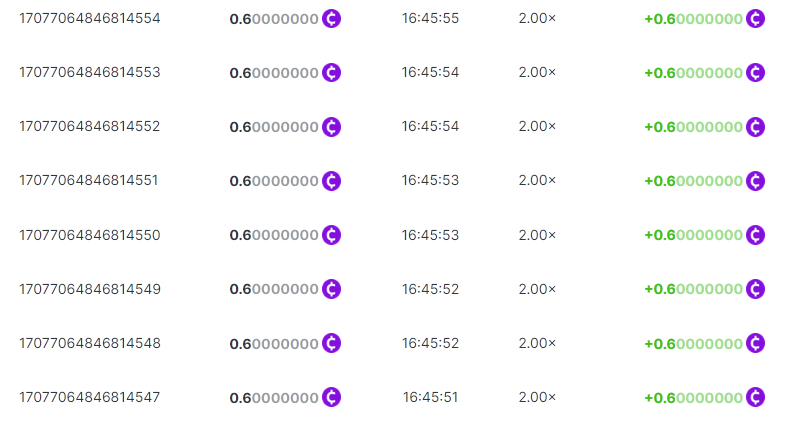Click the bet amount coin icon in row 17077064846814548
Image resolution: width=787 pixels, height=424 pixels.
click(x=332, y=343)
